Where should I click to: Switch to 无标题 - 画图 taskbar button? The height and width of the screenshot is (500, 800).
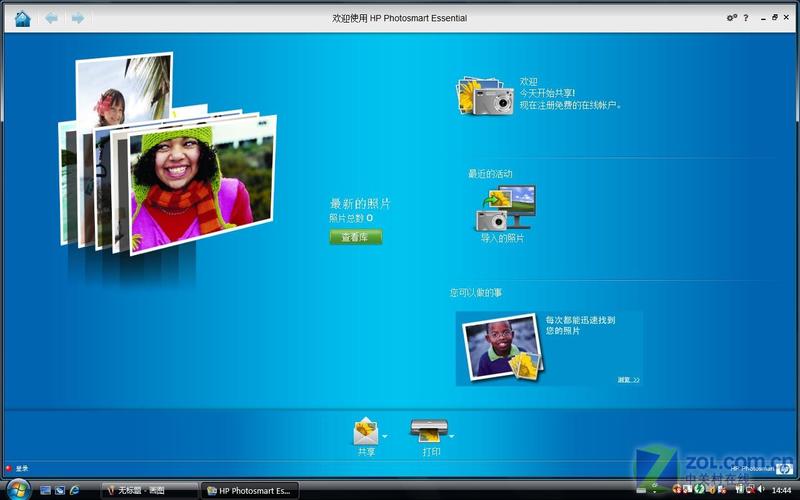pyautogui.click(x=149, y=490)
